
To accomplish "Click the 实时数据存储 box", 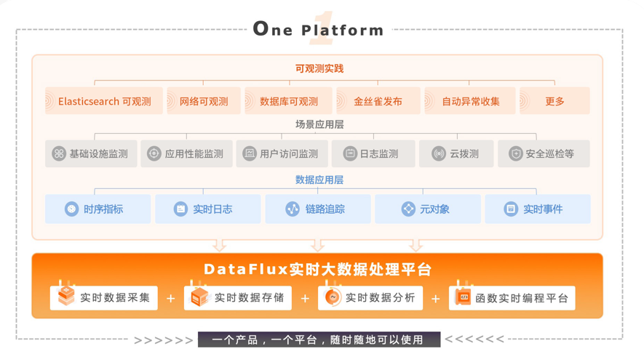I will coord(238,297).
